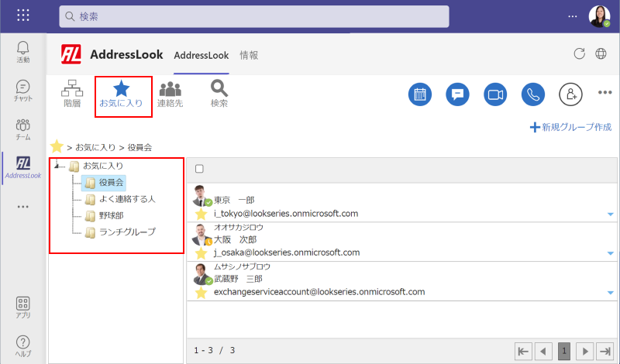Viewport: 620px width, 364px height.
Task: Select the 野球部 folder in tree
Action: [112, 215]
